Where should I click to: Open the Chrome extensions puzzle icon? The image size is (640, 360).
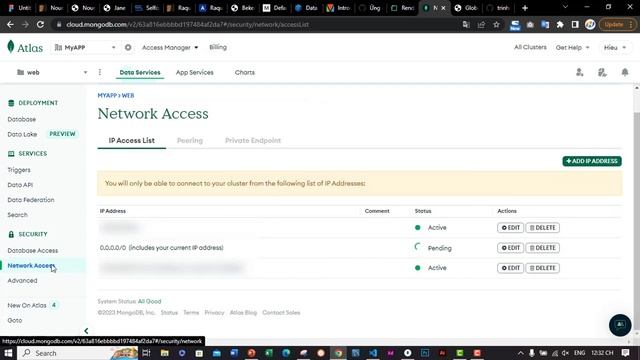point(560,24)
